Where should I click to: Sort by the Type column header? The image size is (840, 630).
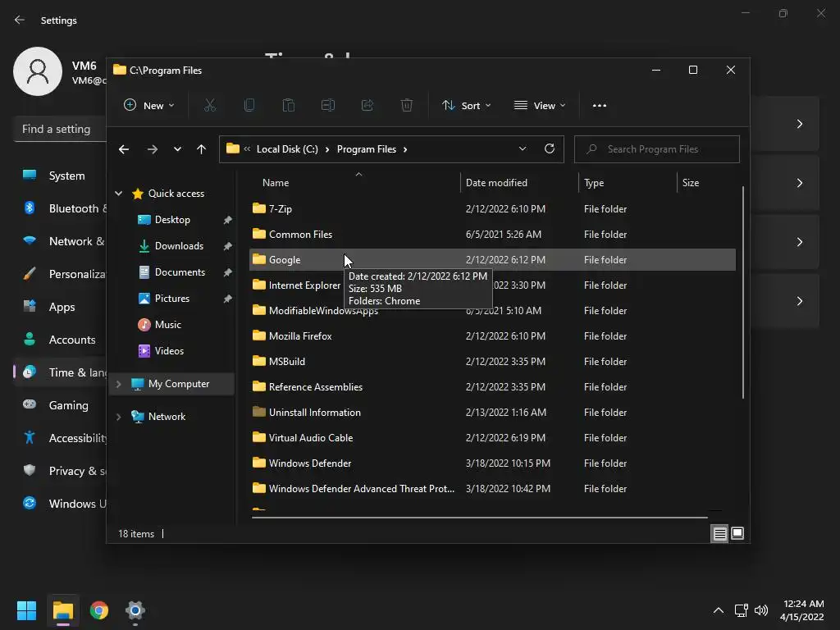(x=628, y=183)
